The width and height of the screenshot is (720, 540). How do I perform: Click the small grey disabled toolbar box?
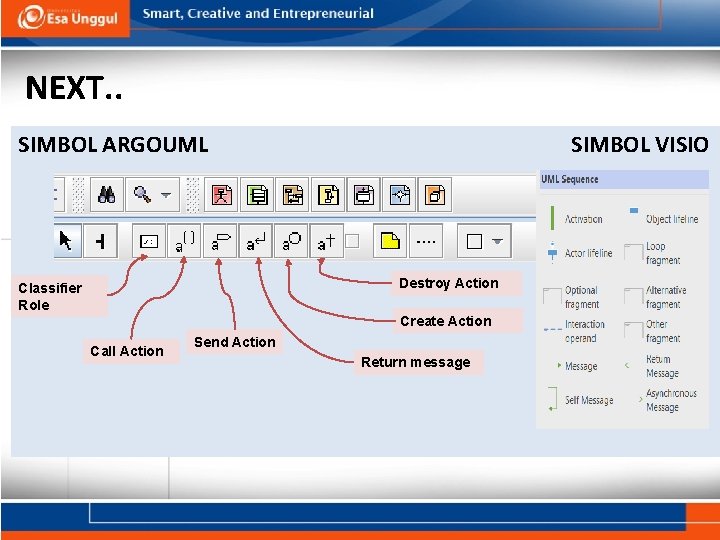[352, 241]
